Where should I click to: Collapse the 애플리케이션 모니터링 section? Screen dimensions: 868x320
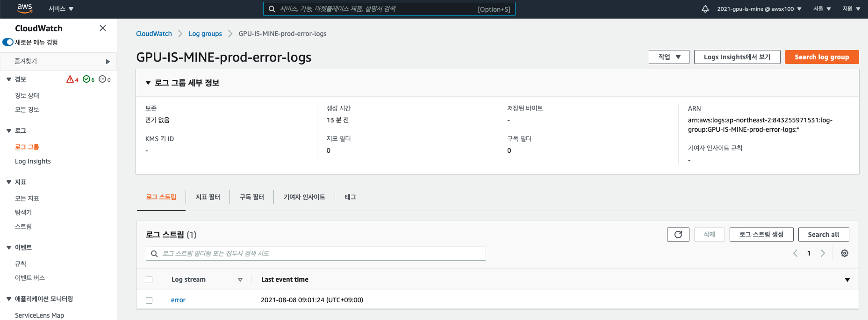click(9, 299)
